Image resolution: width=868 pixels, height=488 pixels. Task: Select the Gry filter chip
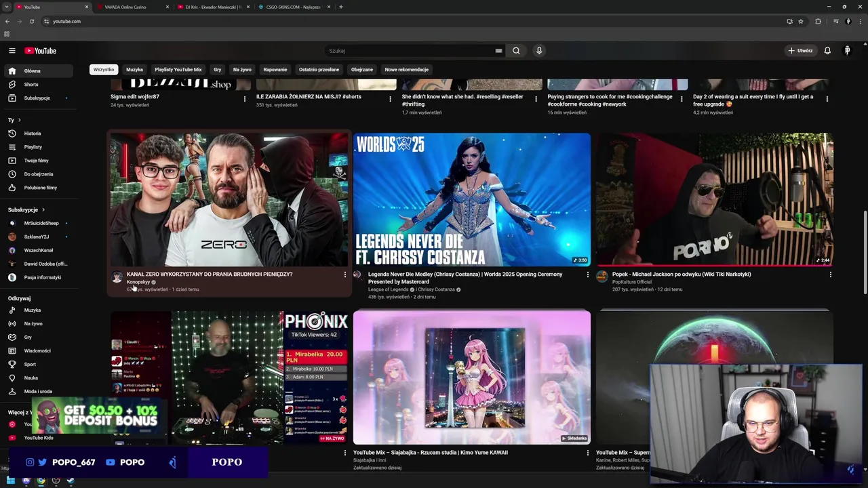[217, 69]
